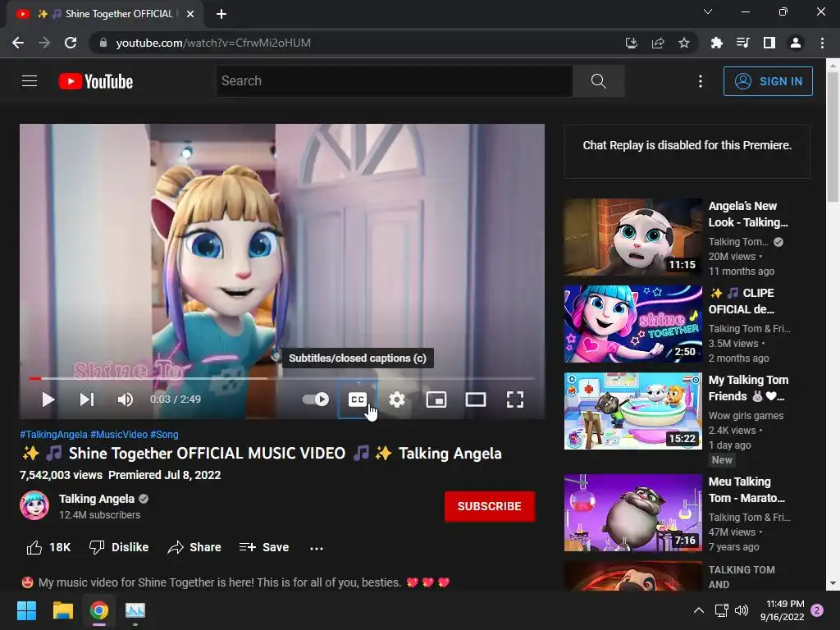Open the Talking Angela channel name link
The width and height of the screenshot is (840, 630).
(x=97, y=499)
